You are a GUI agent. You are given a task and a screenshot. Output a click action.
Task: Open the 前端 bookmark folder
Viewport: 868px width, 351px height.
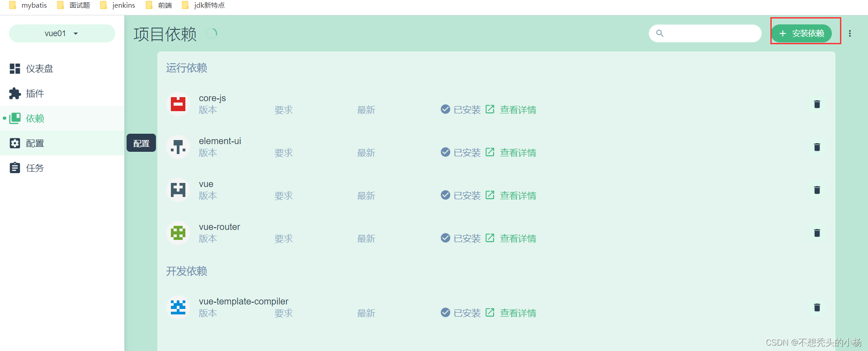[x=159, y=5]
